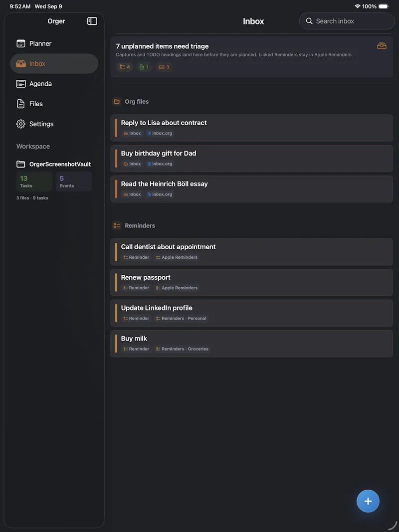
Task: Click the file count badge showing 1
Action: pyautogui.click(x=144, y=67)
